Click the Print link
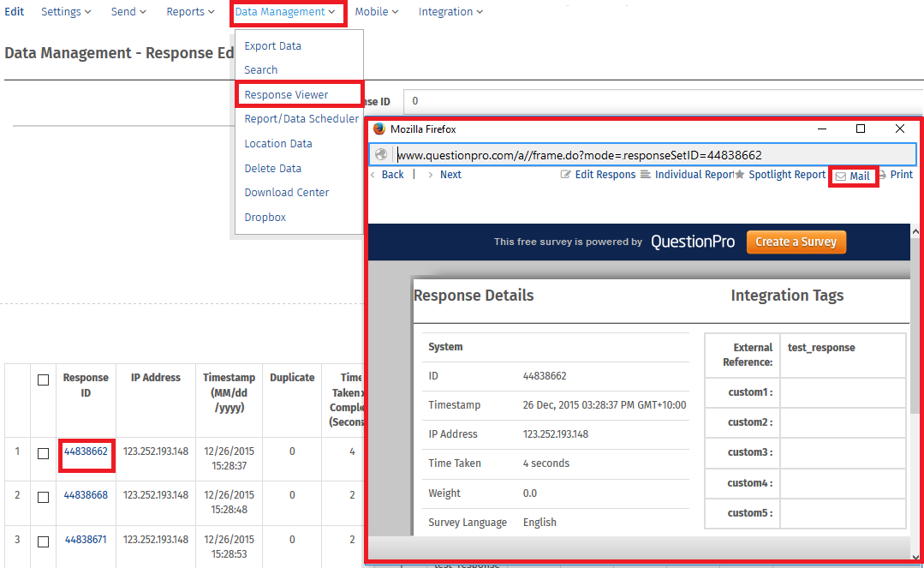 [902, 175]
